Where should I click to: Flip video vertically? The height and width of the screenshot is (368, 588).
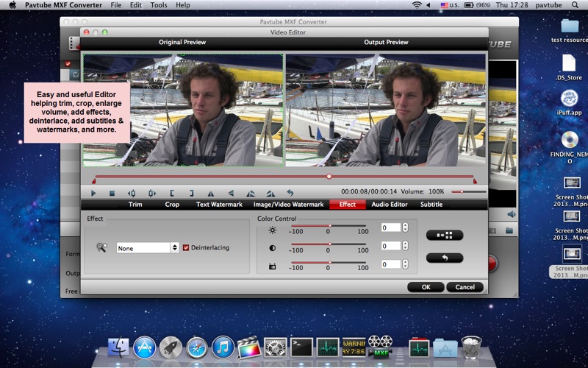pyautogui.click(x=231, y=193)
